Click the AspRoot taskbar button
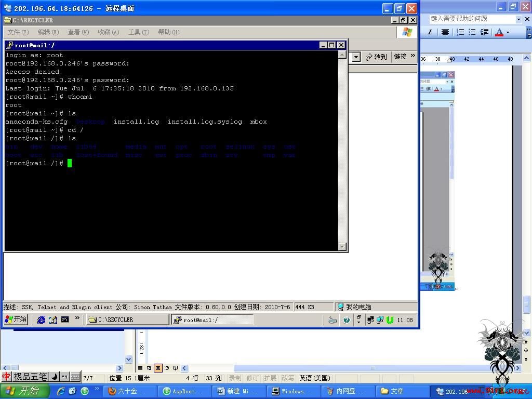Image resolution: width=532 pixels, height=399 pixels. tap(182, 391)
